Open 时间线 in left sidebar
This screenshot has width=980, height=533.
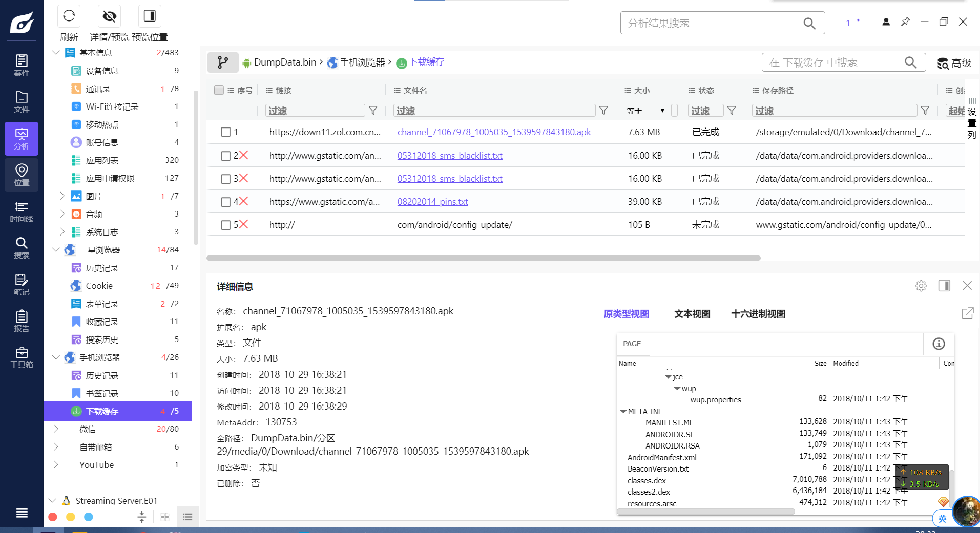coord(22,211)
